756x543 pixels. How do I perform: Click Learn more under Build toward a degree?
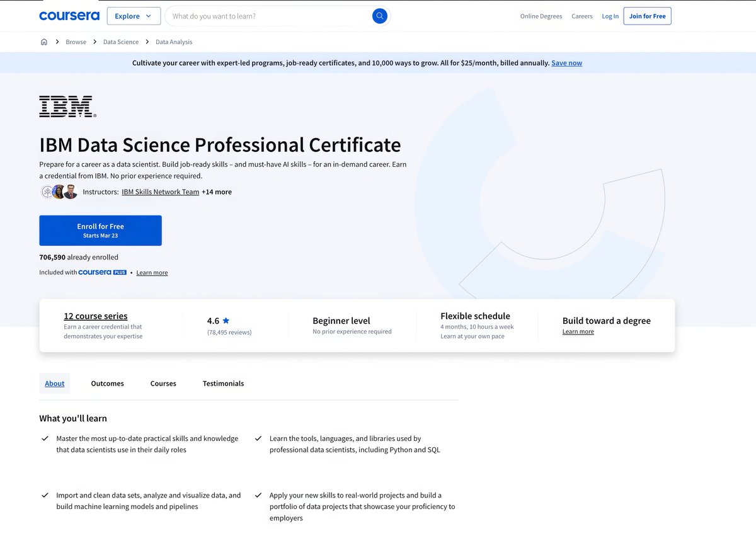[578, 332]
